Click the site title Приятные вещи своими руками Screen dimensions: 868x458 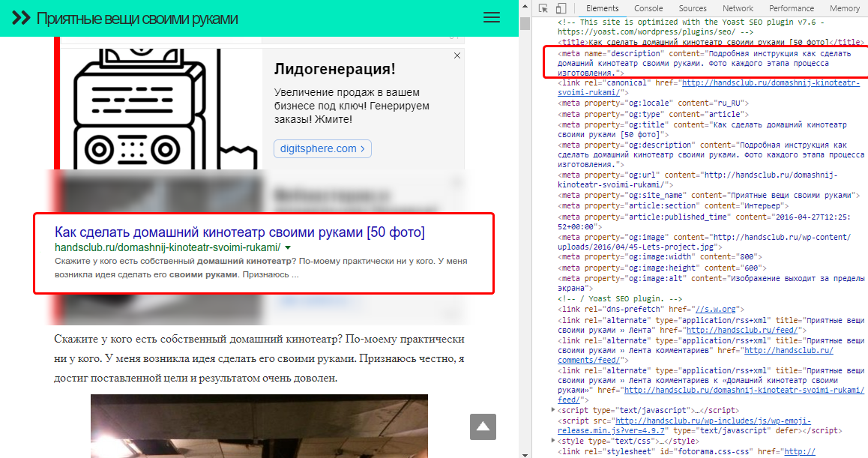pyautogui.click(x=137, y=18)
